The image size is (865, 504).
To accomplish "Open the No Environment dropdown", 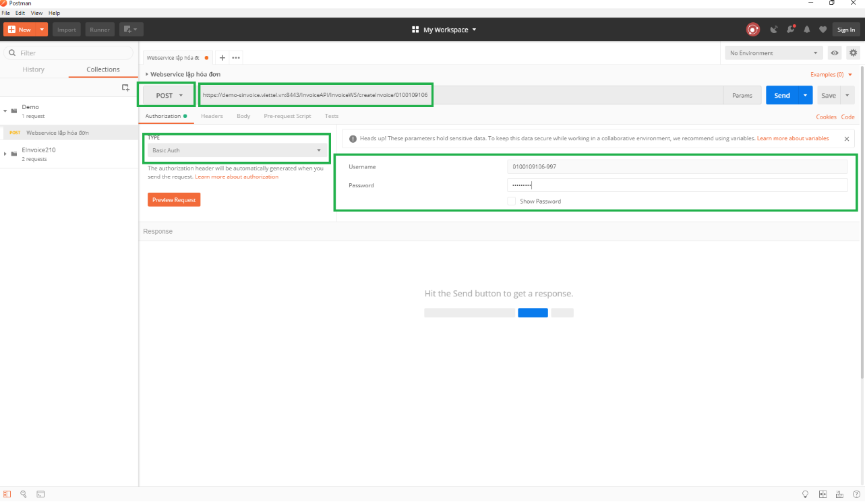I will click(x=774, y=53).
